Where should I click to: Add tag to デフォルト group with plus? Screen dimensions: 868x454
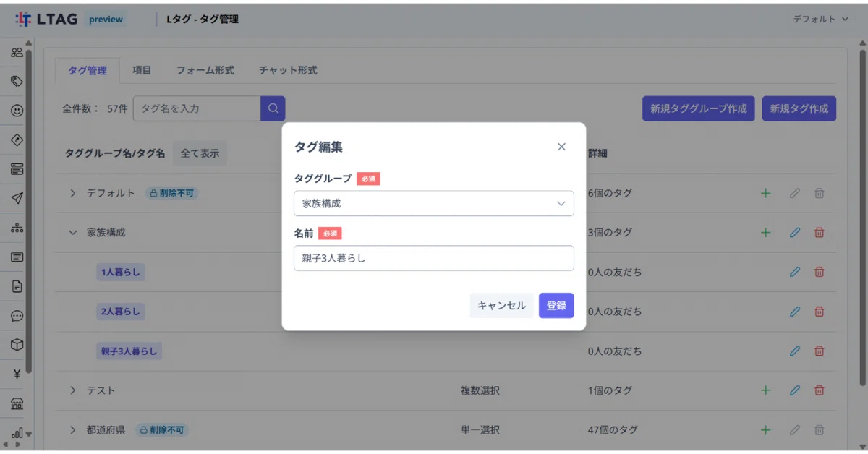coord(766,193)
